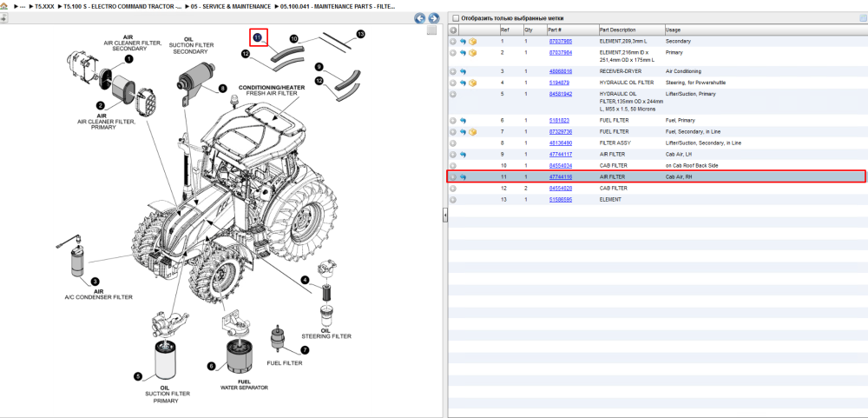Image resolution: width=868 pixels, height=418 pixels.
Task: Open part number link 48136490
Action: point(560,143)
